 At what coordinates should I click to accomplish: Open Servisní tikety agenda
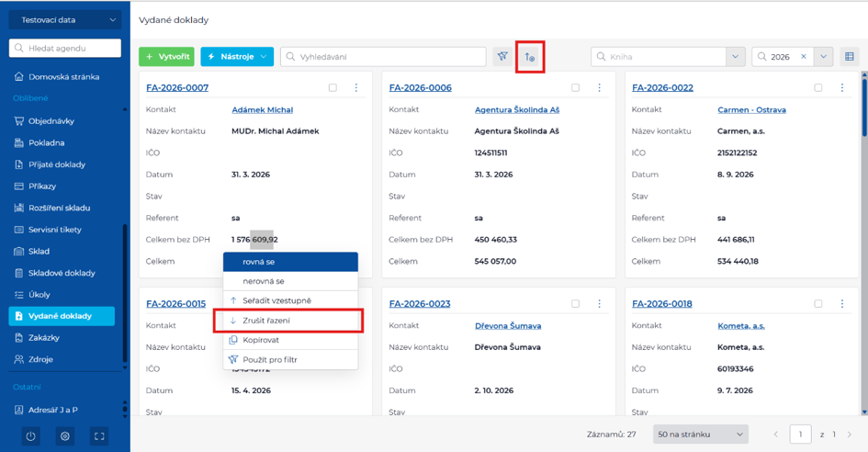tap(48, 230)
